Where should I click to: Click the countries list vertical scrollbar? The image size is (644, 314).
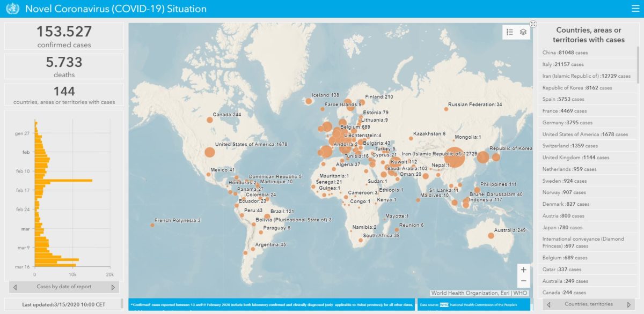point(638,64)
